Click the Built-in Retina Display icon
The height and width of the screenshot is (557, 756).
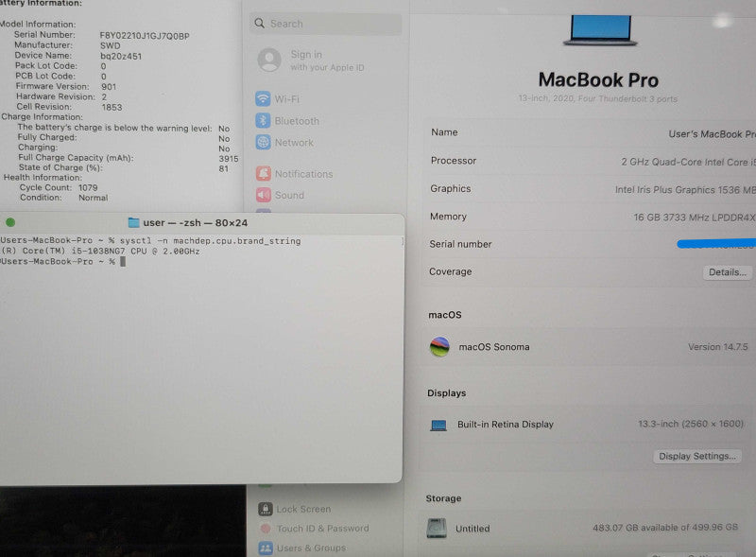pyautogui.click(x=438, y=425)
